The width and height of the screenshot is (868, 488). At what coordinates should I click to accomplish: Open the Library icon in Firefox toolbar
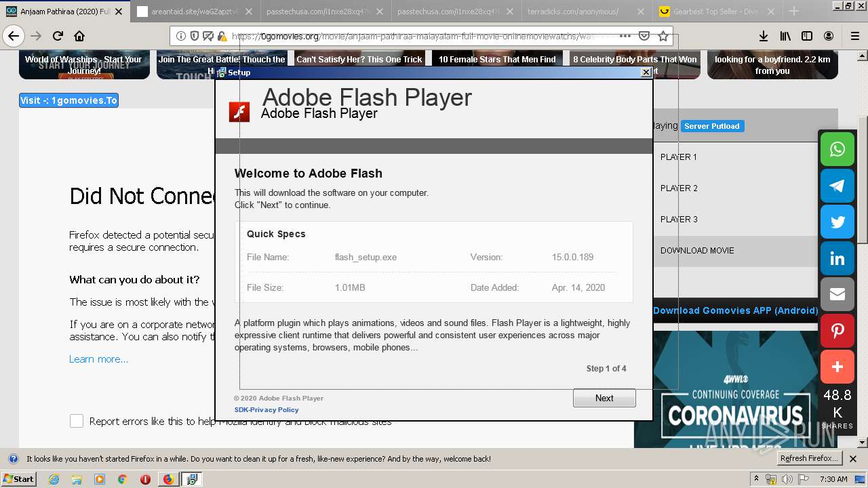(x=785, y=36)
